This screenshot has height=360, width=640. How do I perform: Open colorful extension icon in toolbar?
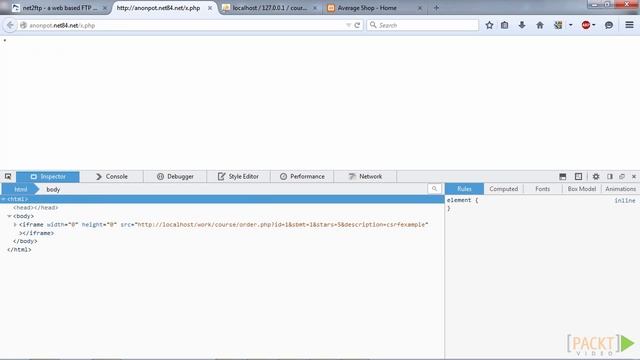tap(558, 25)
